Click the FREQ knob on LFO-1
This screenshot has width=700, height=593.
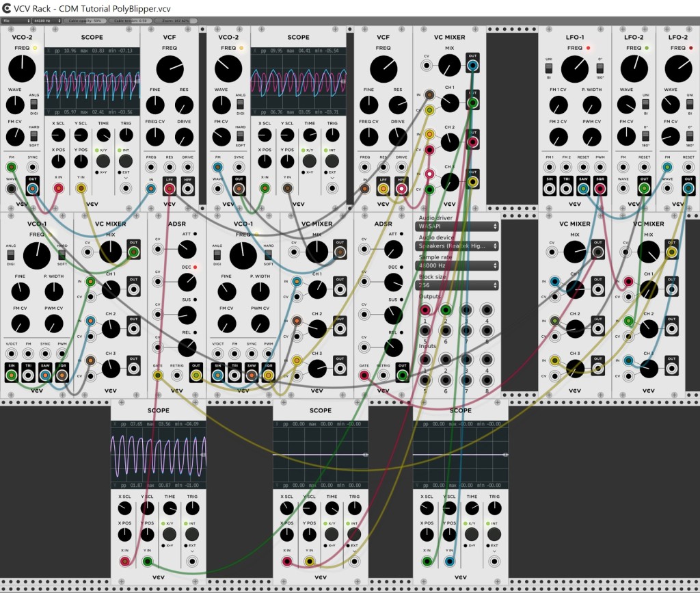coord(574,68)
